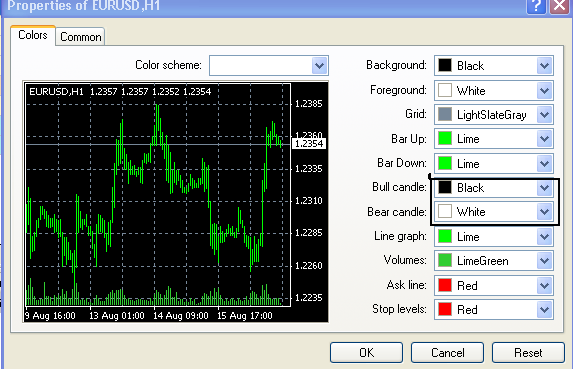Click the '14 Aug 09:00' time label
573x369 pixels.
click(x=181, y=316)
